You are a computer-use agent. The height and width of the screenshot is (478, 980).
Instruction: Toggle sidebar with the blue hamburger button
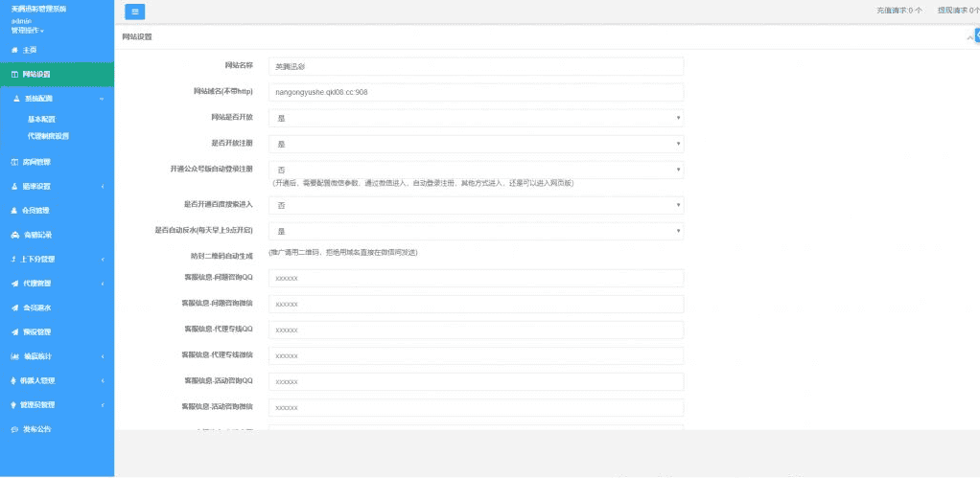click(x=135, y=11)
